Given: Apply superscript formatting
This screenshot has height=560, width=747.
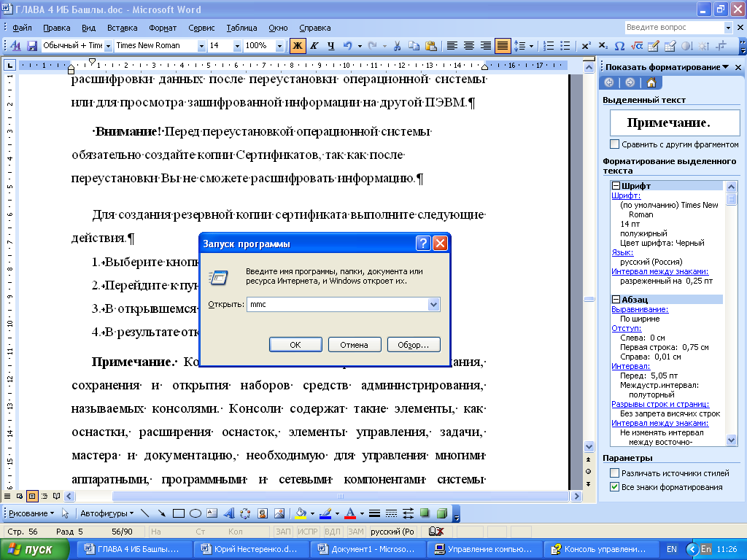Looking at the screenshot, I should click(586, 46).
